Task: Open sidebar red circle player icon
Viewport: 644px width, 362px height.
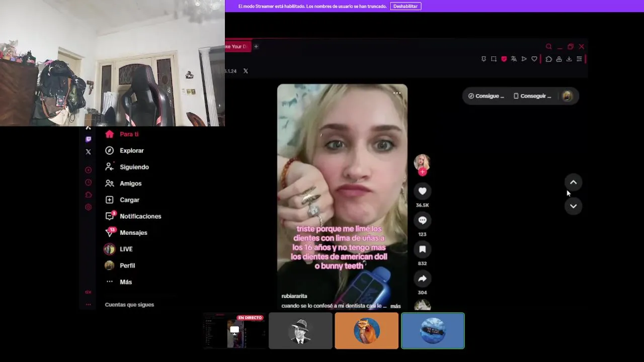Action: click(x=89, y=170)
